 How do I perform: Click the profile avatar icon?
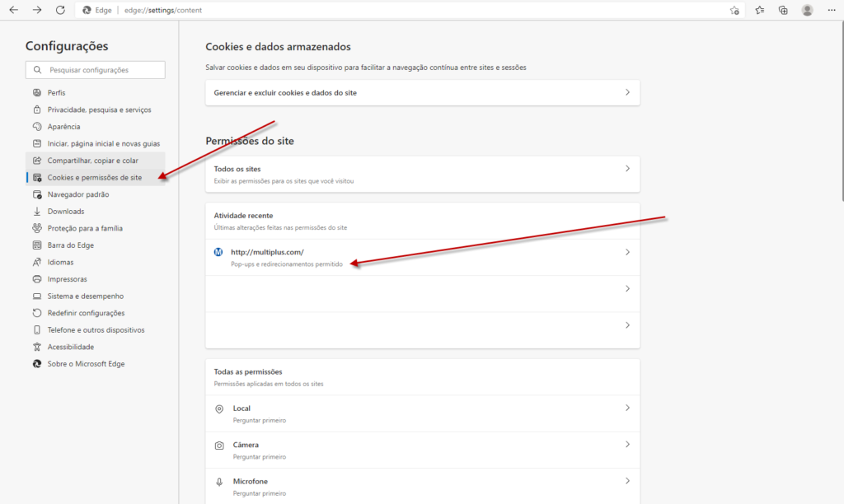[807, 10]
